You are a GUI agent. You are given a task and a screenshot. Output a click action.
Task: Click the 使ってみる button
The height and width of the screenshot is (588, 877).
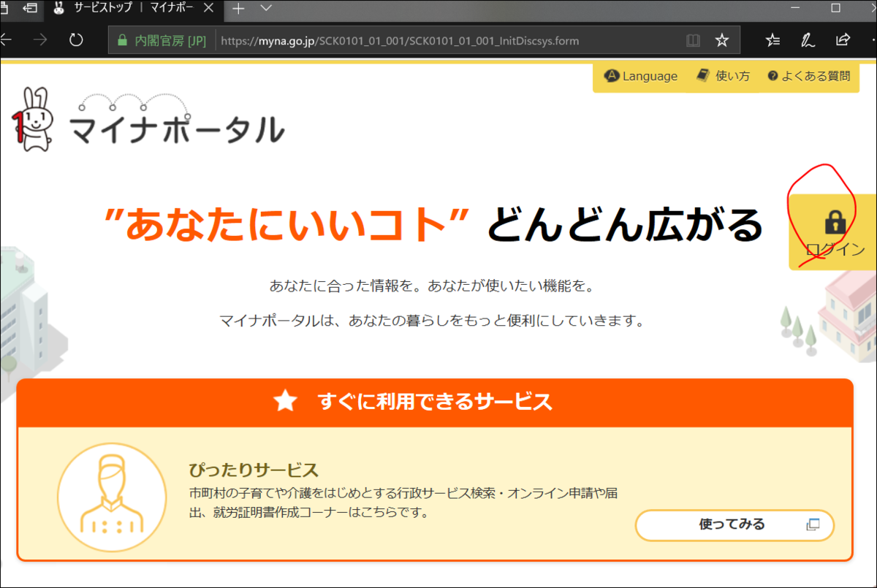734,524
